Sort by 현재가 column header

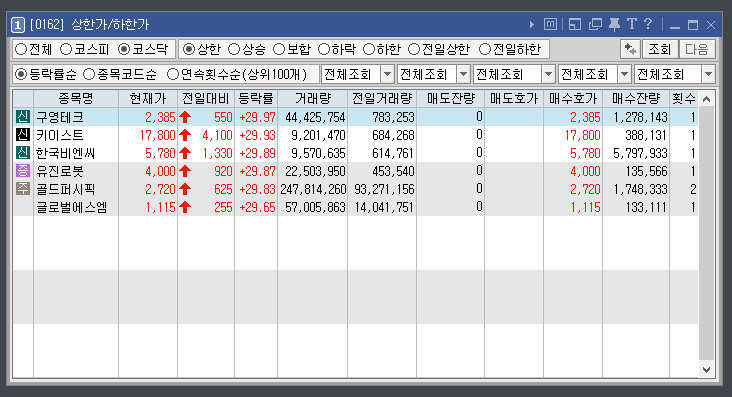pyautogui.click(x=148, y=99)
